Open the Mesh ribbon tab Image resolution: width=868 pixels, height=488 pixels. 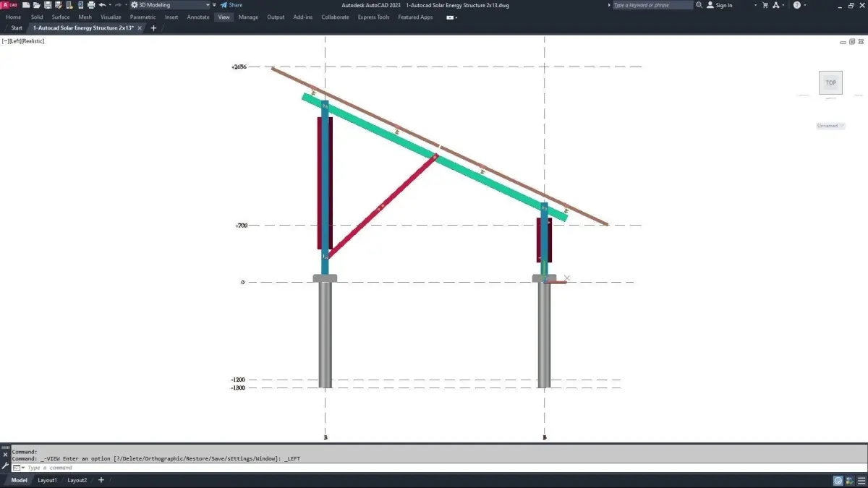coord(85,17)
